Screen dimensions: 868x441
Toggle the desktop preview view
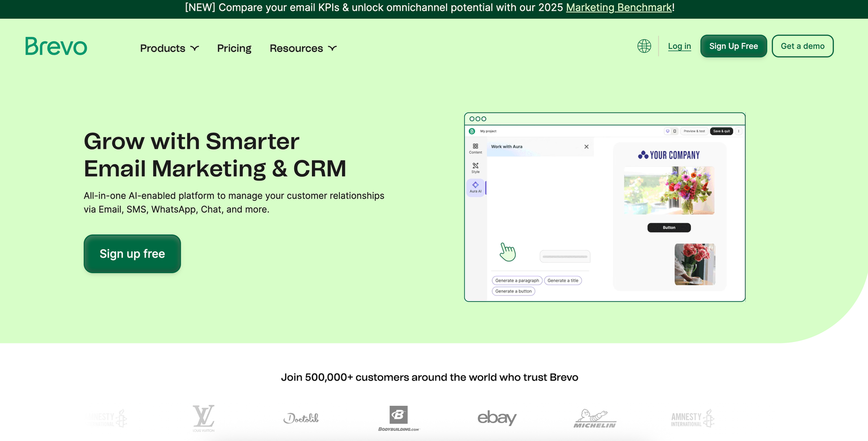point(668,131)
